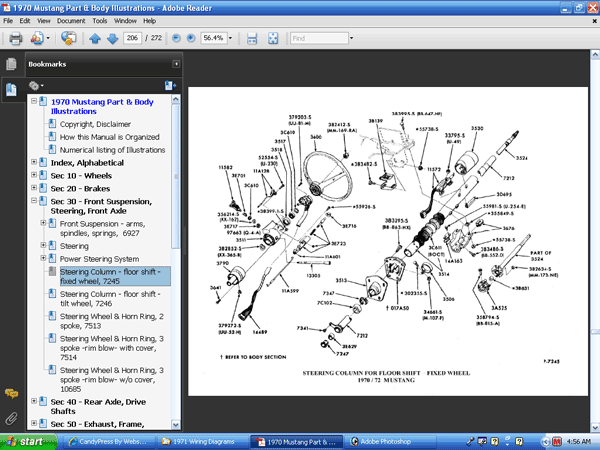600x450 pixels.
Task: Expand Sec 20 - Brakes bookmark
Action: [34, 188]
